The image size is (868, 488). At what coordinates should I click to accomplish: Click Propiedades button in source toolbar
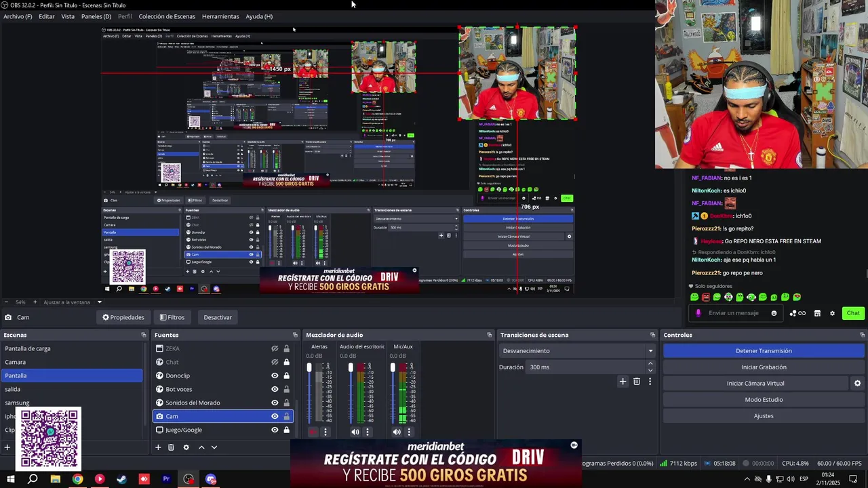pyautogui.click(x=123, y=317)
